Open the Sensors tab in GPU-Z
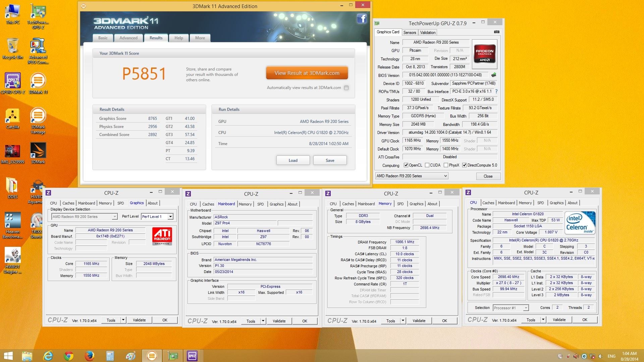The image size is (644, 362). pyautogui.click(x=410, y=33)
